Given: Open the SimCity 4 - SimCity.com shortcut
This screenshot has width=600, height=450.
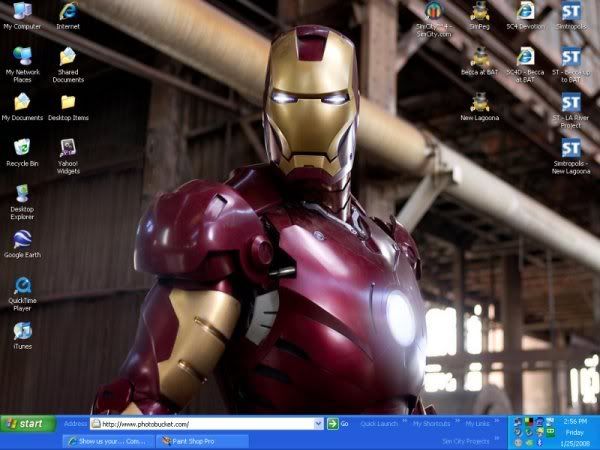Looking at the screenshot, I should [x=434, y=19].
